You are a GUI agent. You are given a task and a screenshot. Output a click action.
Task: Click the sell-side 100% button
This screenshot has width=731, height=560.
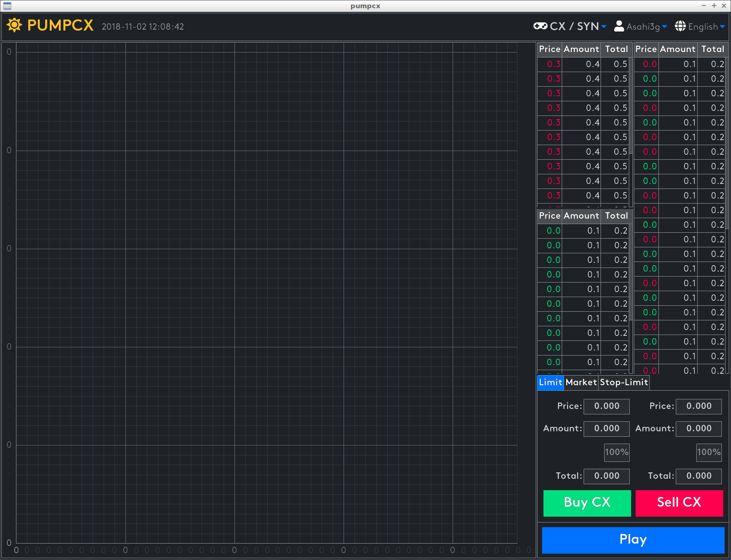(x=709, y=452)
